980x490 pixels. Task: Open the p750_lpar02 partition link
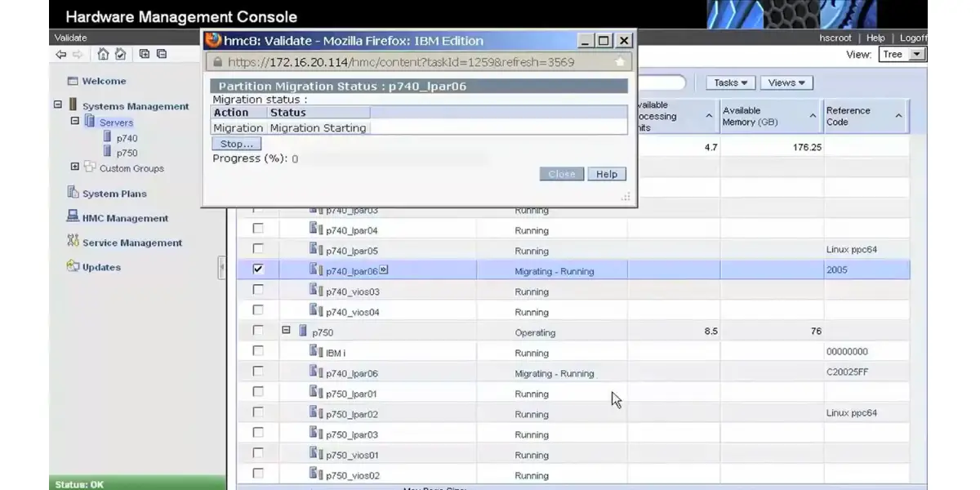pyautogui.click(x=352, y=414)
